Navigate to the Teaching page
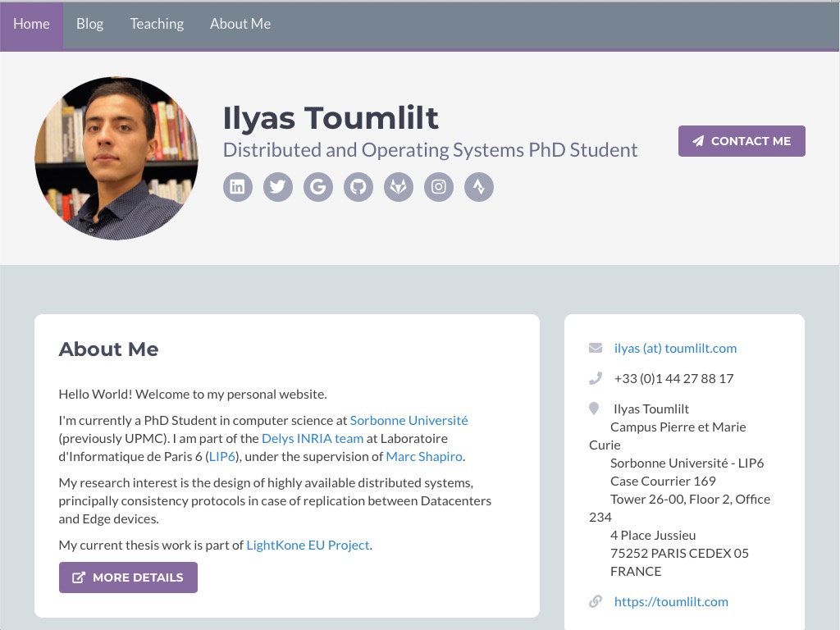Screen dimensions: 840x630 (x=157, y=25)
